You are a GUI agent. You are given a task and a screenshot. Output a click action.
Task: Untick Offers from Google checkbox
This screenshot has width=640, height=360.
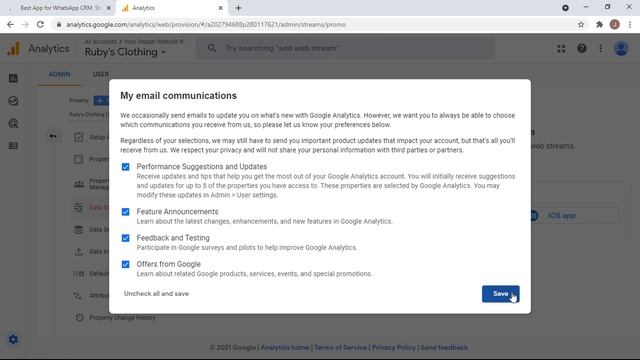coord(126,264)
